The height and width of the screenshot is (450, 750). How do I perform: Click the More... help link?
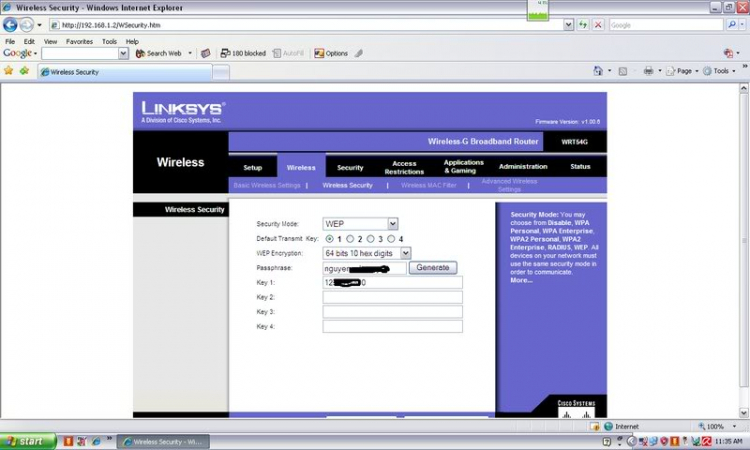[521, 280]
